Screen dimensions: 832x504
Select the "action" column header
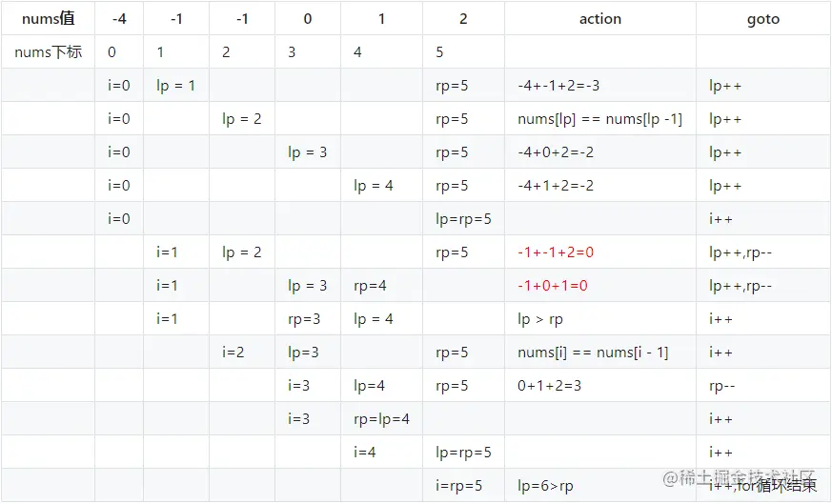pos(599,19)
